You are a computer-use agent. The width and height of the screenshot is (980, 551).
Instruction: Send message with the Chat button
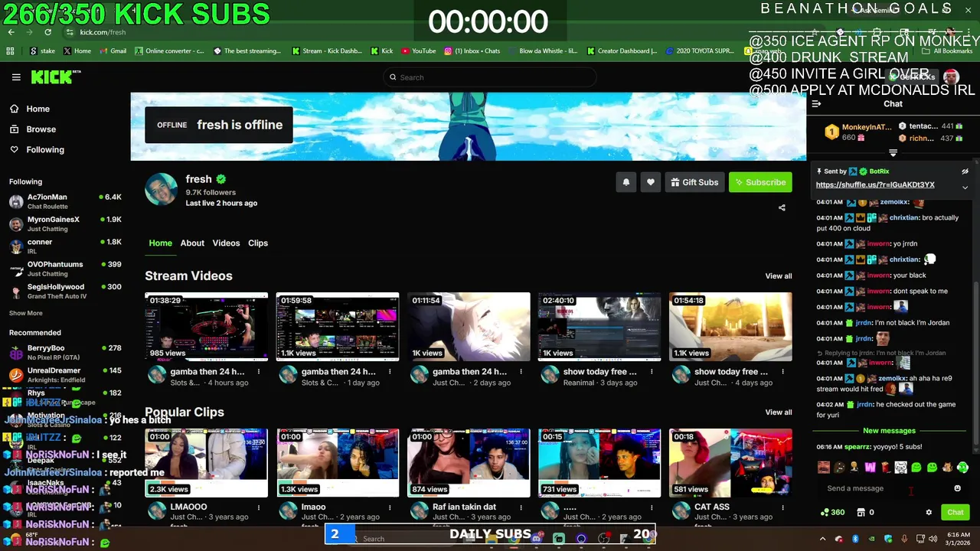[x=955, y=513]
